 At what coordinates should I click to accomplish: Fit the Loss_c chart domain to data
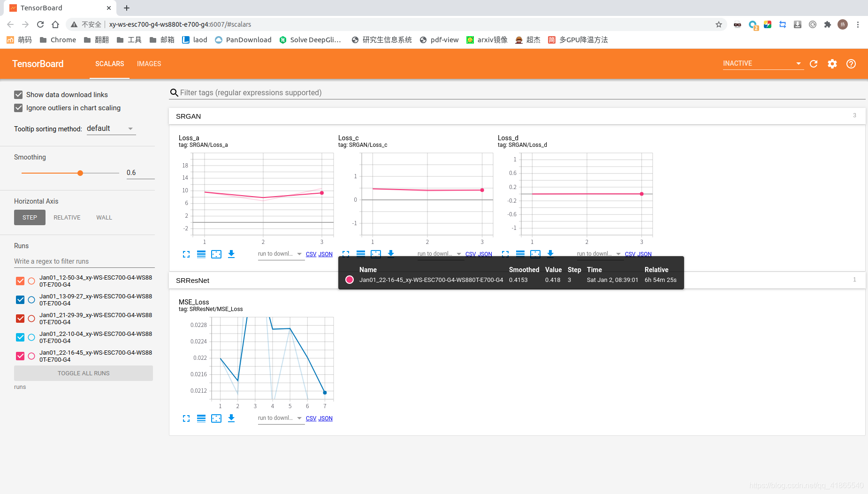(376, 254)
